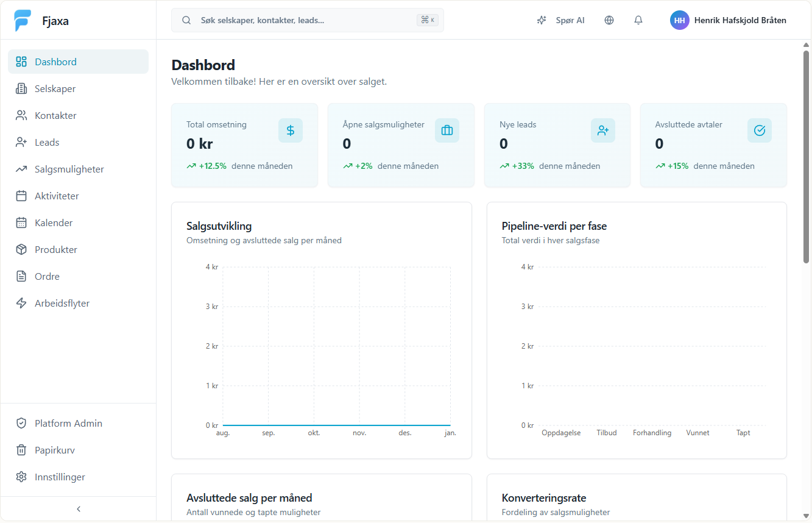
Task: Collapse the sidebar with the chevron
Action: (x=78, y=508)
